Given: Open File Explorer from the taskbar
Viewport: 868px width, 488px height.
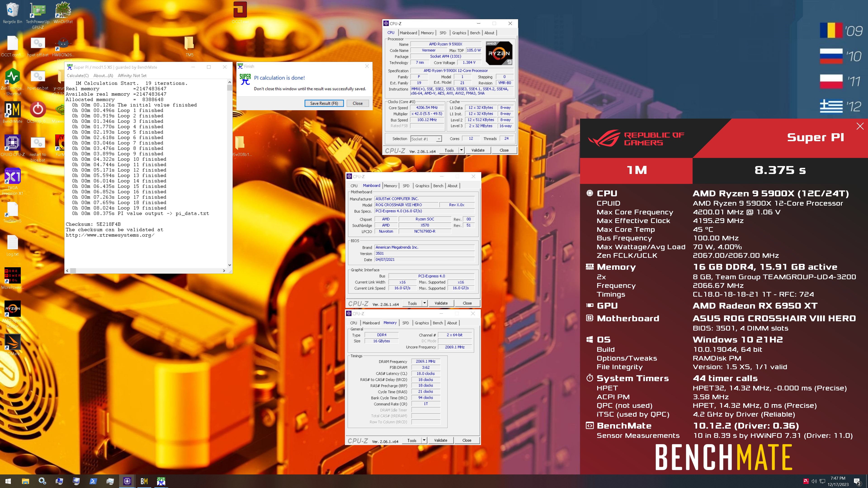Looking at the screenshot, I should click(25, 481).
